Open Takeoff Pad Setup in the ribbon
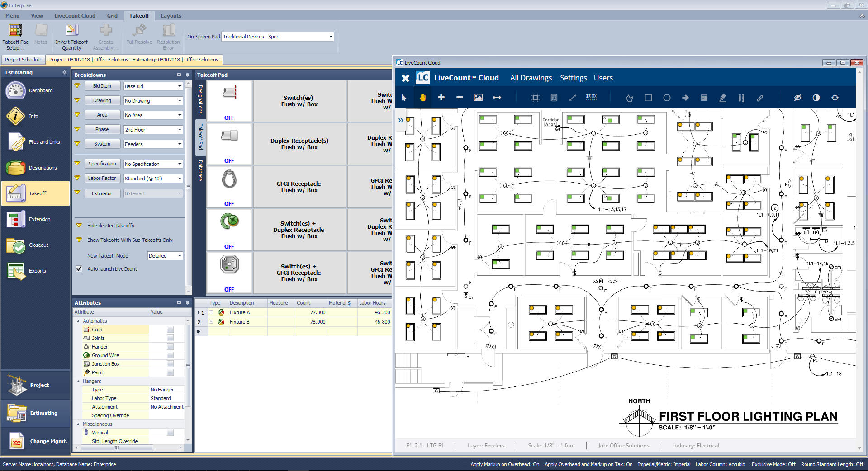 point(15,36)
